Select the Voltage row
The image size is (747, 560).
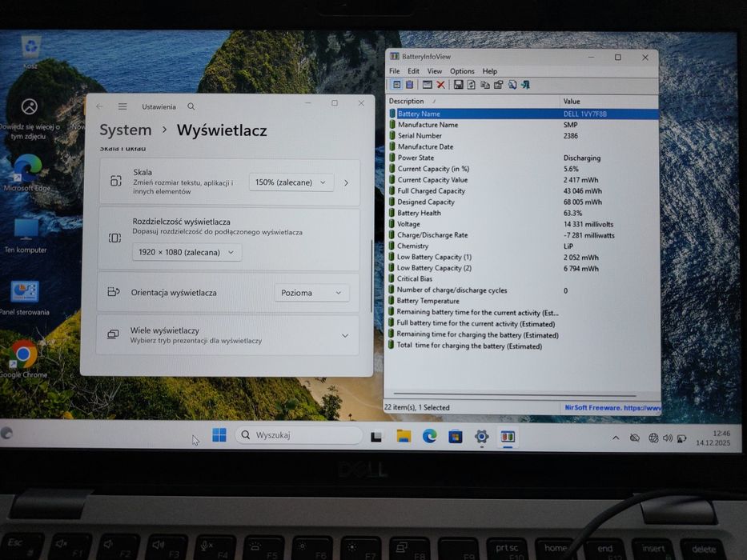point(523,224)
